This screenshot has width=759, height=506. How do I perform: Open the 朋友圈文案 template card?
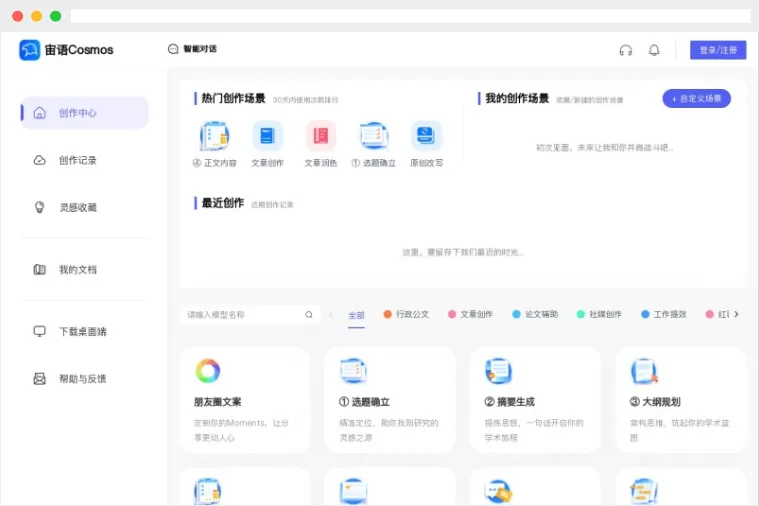[x=244, y=399]
